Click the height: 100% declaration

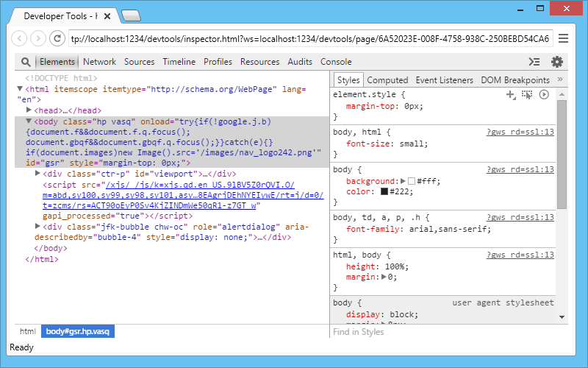point(377,266)
